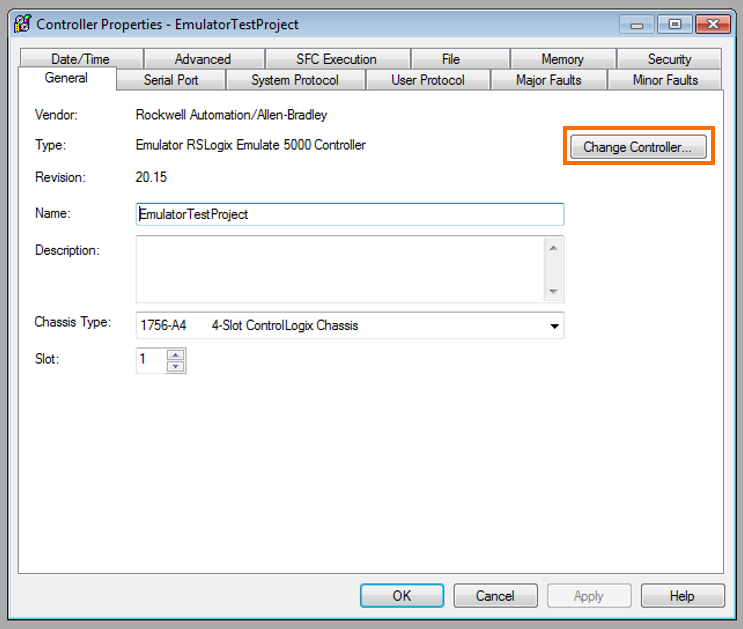Open the System Protocol tab

click(295, 80)
